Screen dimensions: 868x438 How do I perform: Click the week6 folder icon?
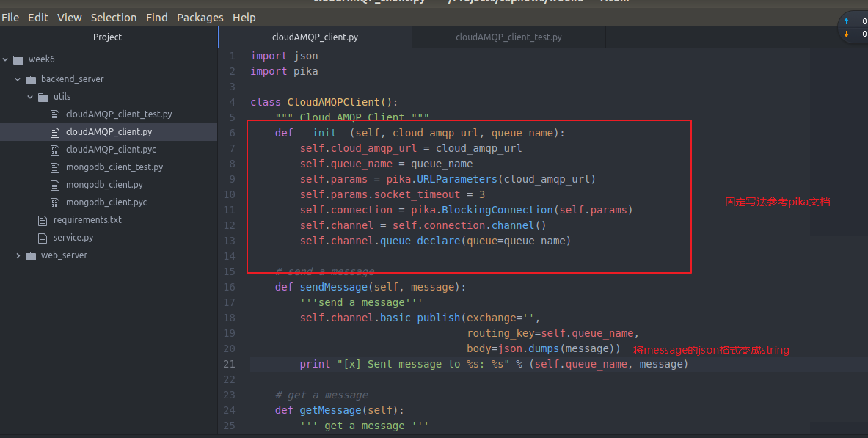tap(18, 60)
